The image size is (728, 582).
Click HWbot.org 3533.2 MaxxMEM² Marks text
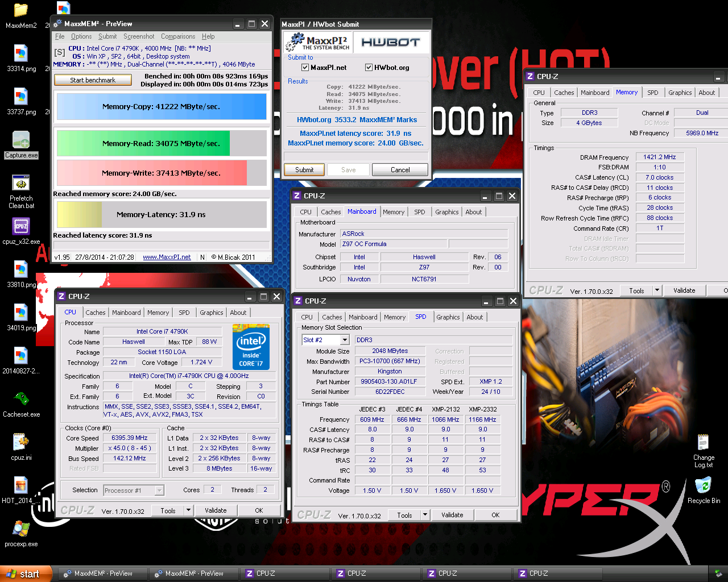(357, 120)
